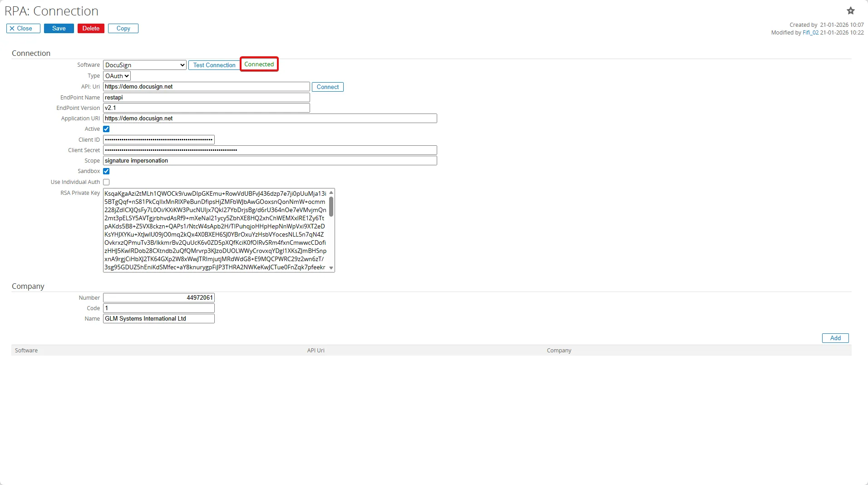Click the star favorite icon
The height and width of the screenshot is (485, 868).
point(851,10)
